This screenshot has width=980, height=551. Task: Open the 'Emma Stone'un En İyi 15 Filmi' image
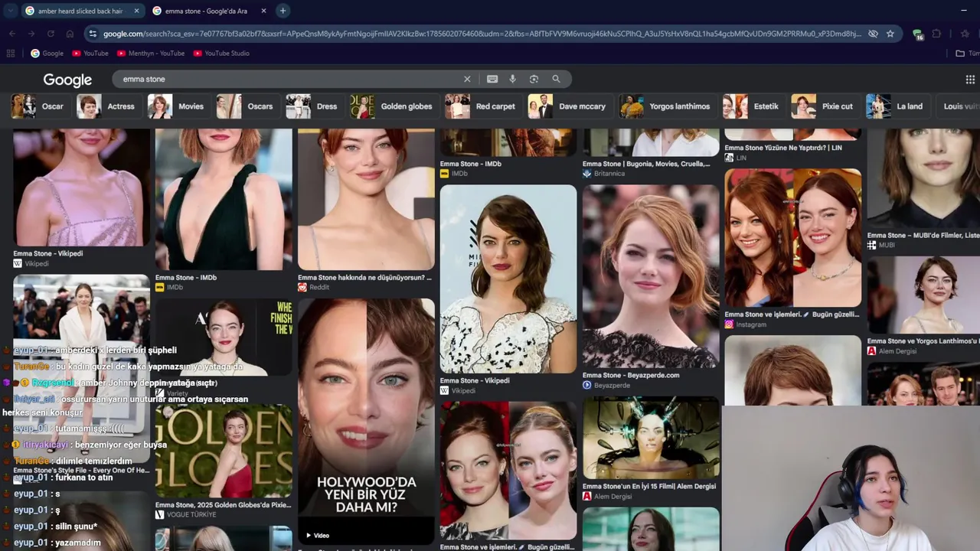tap(651, 439)
